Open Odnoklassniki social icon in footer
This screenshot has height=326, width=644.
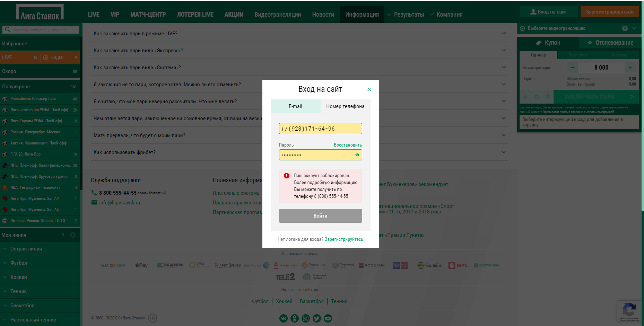coord(295,318)
